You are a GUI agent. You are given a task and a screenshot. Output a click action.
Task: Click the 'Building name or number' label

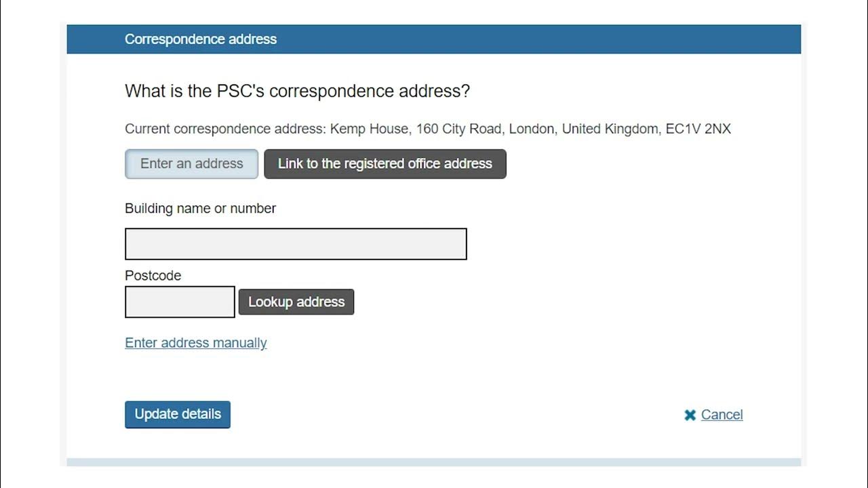[200, 209]
